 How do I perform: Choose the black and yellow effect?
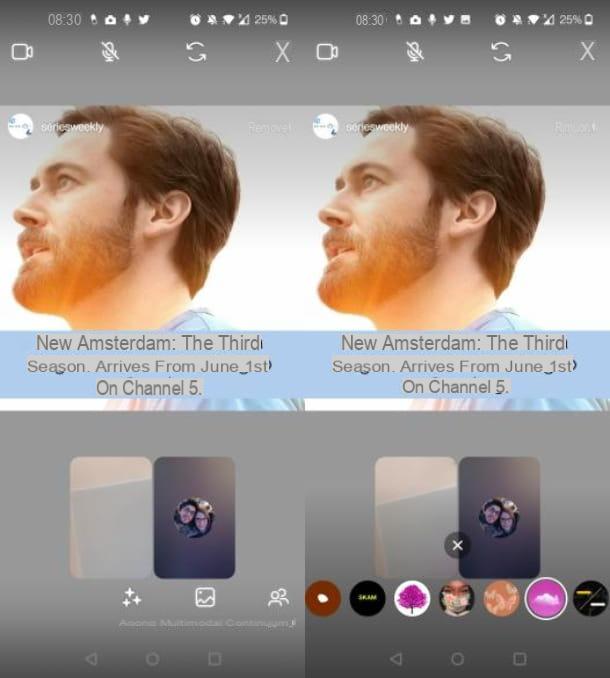point(591,598)
